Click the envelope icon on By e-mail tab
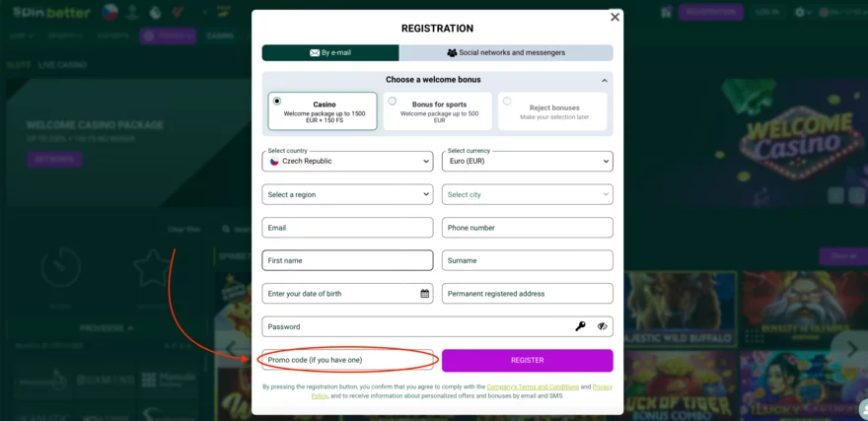868x421 pixels. (x=315, y=53)
